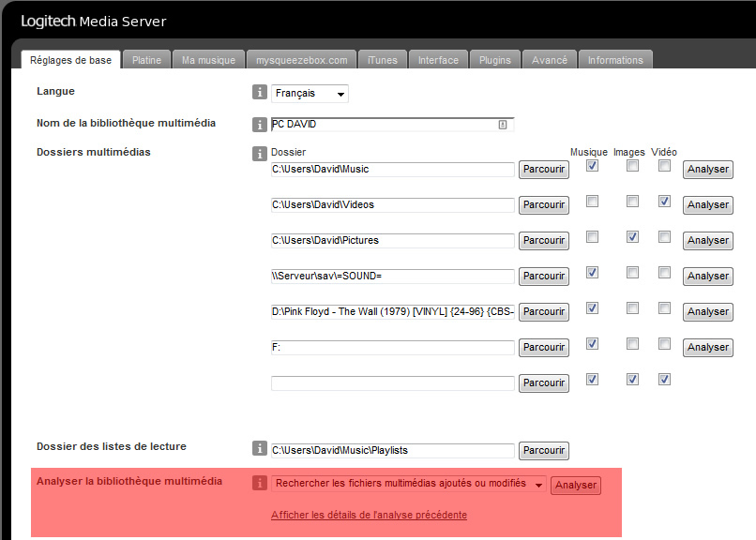
Task: Enable Images for the F: drive row
Action: (631, 343)
